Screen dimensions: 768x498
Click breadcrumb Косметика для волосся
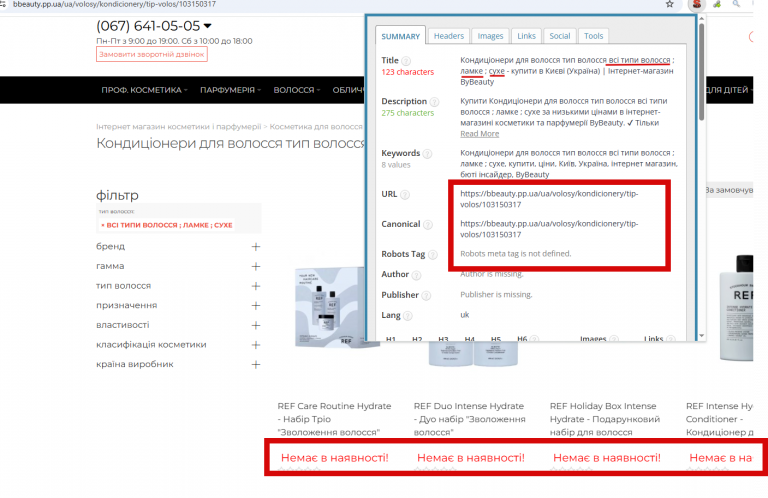[x=316, y=127]
